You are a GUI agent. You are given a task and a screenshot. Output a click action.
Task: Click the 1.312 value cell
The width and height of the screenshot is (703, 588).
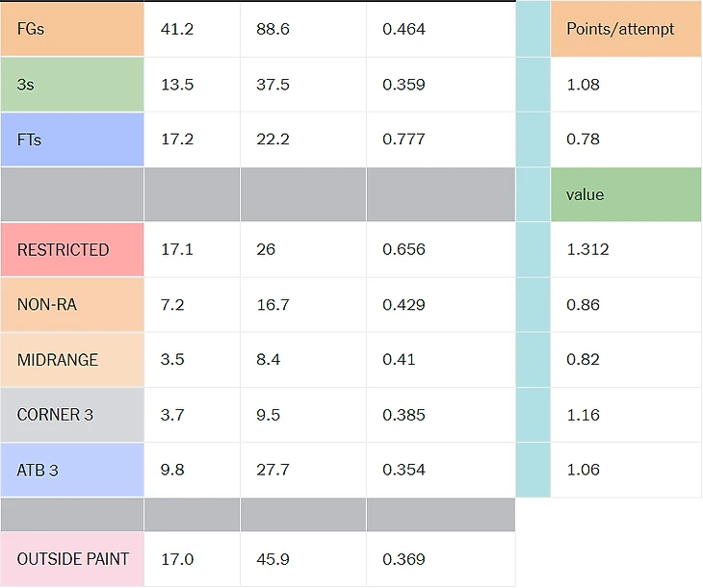(x=626, y=250)
